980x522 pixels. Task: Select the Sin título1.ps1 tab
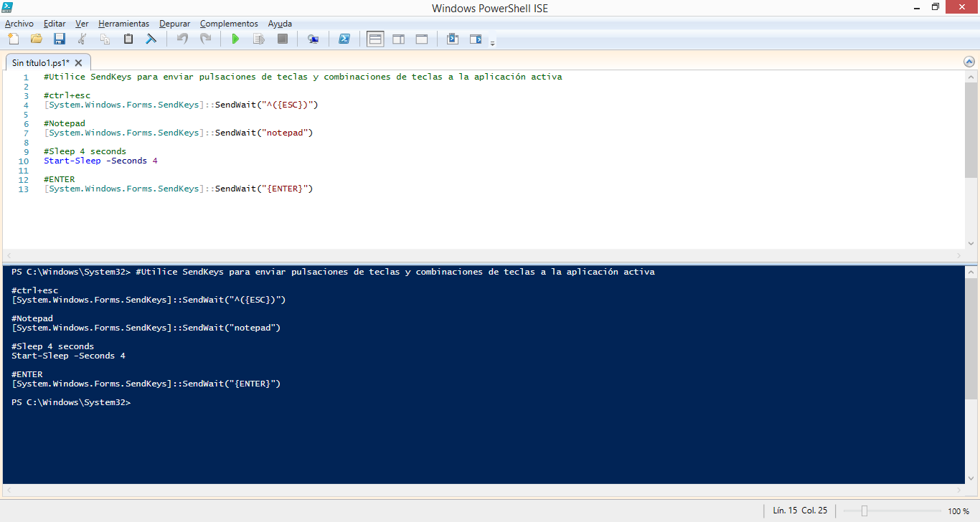point(41,63)
